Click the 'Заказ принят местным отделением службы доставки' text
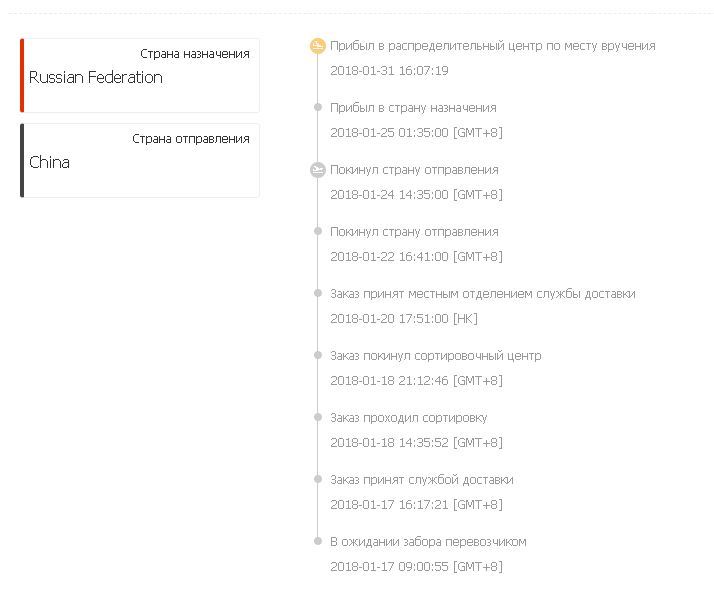 (x=483, y=294)
